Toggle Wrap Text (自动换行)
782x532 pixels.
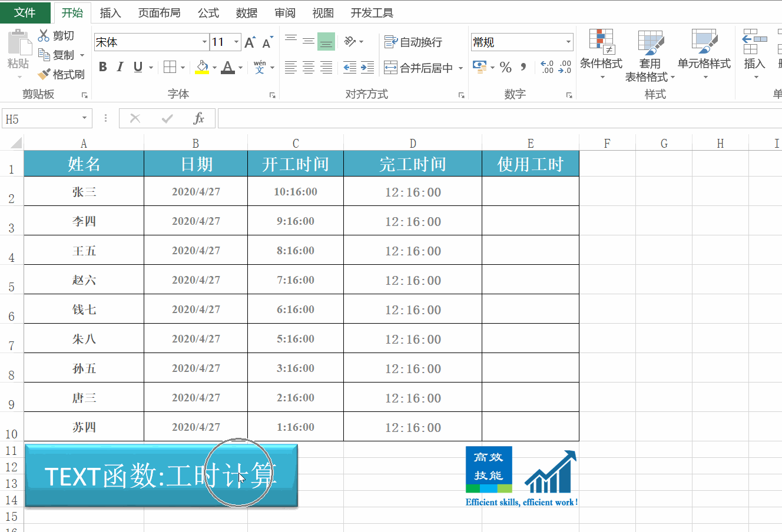point(413,42)
